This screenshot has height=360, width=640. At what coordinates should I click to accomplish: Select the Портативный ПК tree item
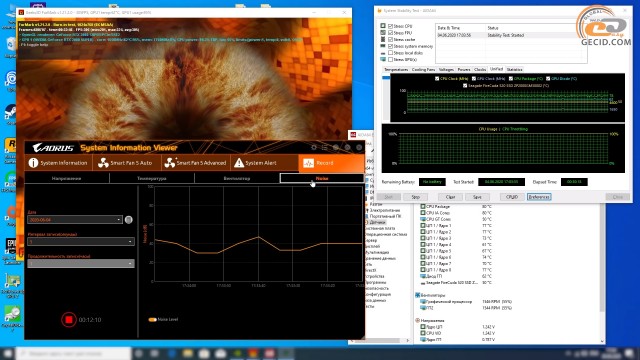(x=385, y=216)
